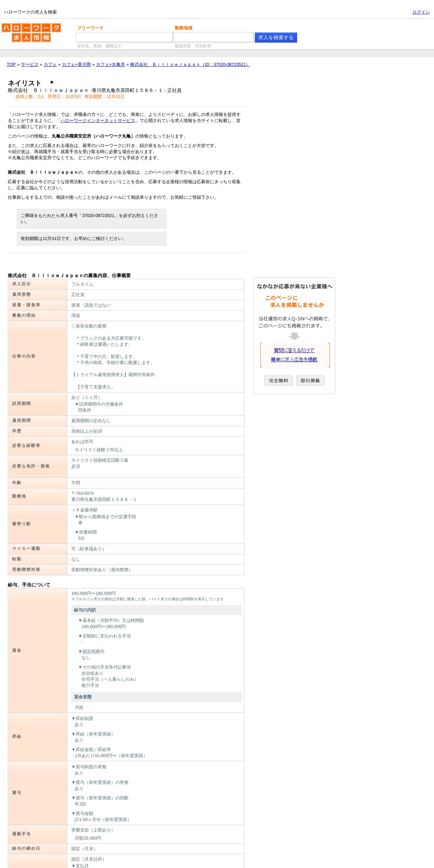The image size is (434, 868).
Task: Select the 〒763-0074 postal code
Action: coord(82,493)
